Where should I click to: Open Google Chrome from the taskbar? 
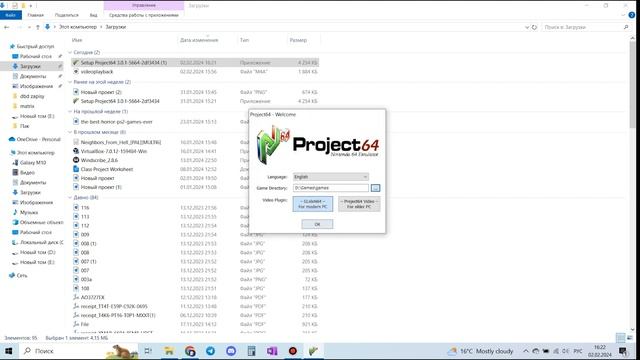pyautogui.click(x=190, y=351)
